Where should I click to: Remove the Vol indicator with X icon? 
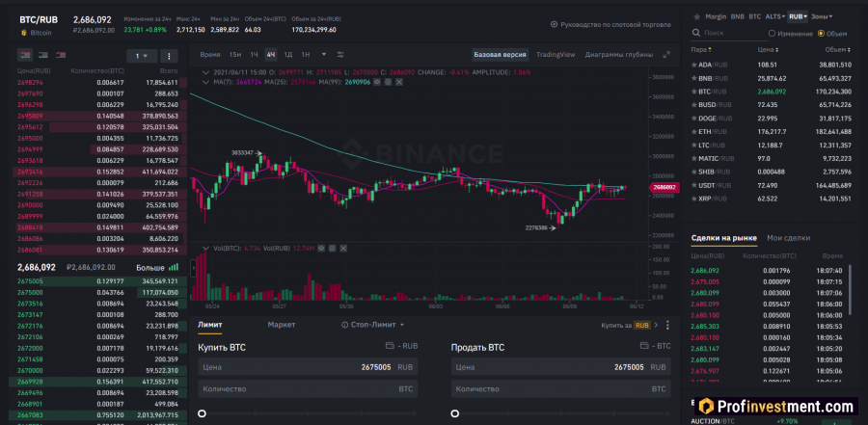coord(343,249)
